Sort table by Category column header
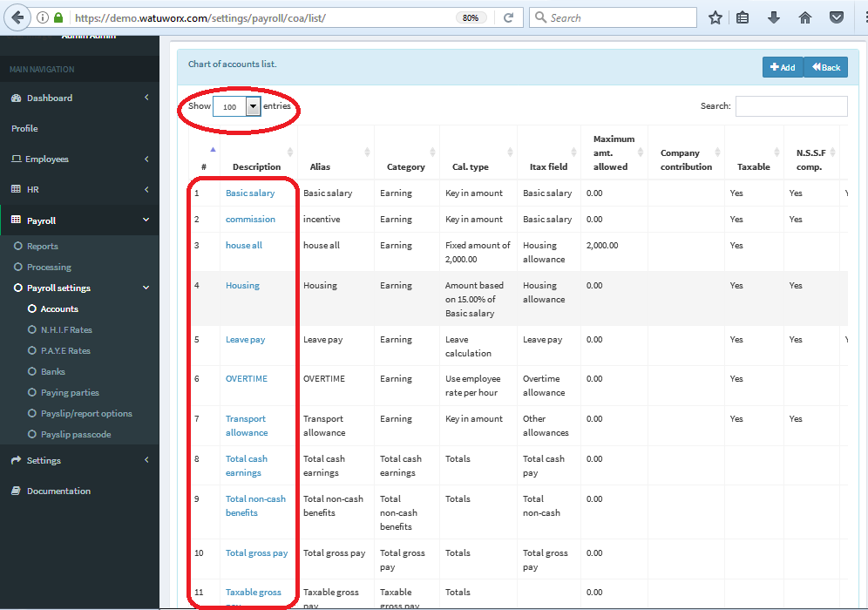Screen dimensions: 868x610 (x=406, y=166)
